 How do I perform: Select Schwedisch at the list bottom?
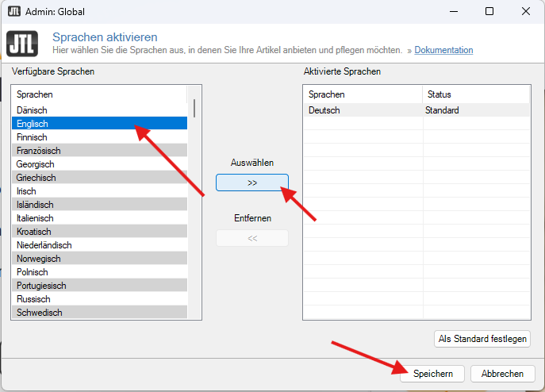click(x=99, y=313)
